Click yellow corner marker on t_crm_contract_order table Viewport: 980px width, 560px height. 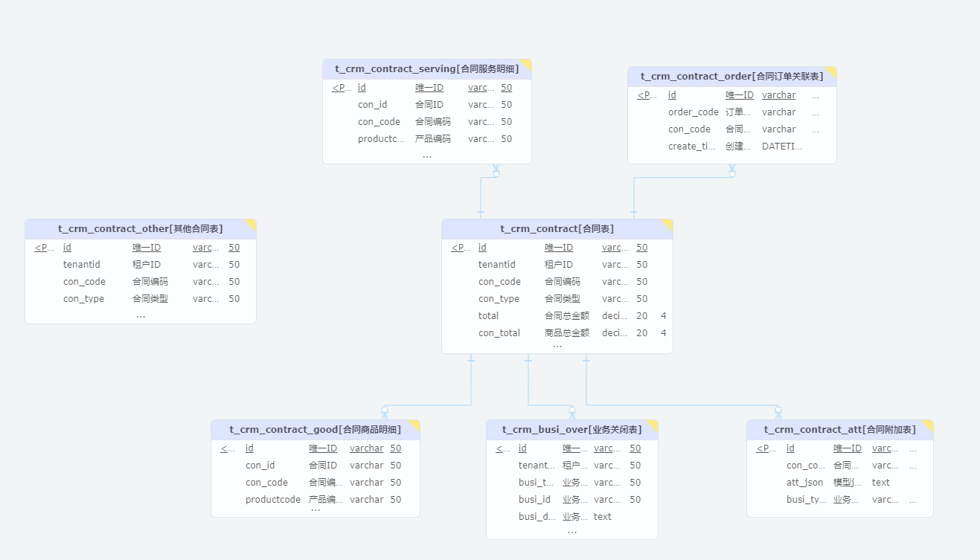coord(832,71)
